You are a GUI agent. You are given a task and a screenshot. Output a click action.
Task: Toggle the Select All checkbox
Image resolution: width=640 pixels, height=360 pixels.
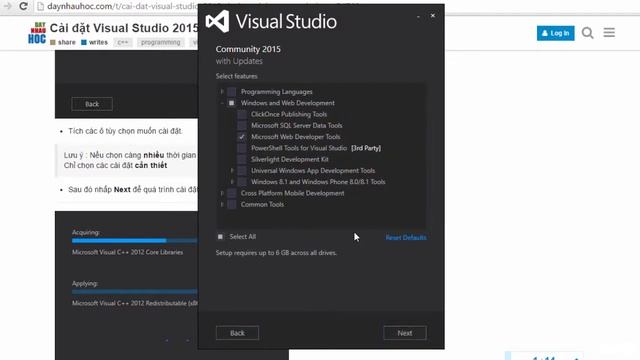(x=220, y=237)
